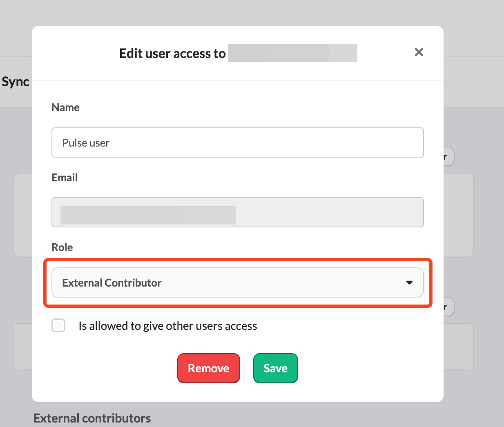The image size is (504, 427).
Task: Click the greyed-out Email field
Action: pyautogui.click(x=327, y=212)
